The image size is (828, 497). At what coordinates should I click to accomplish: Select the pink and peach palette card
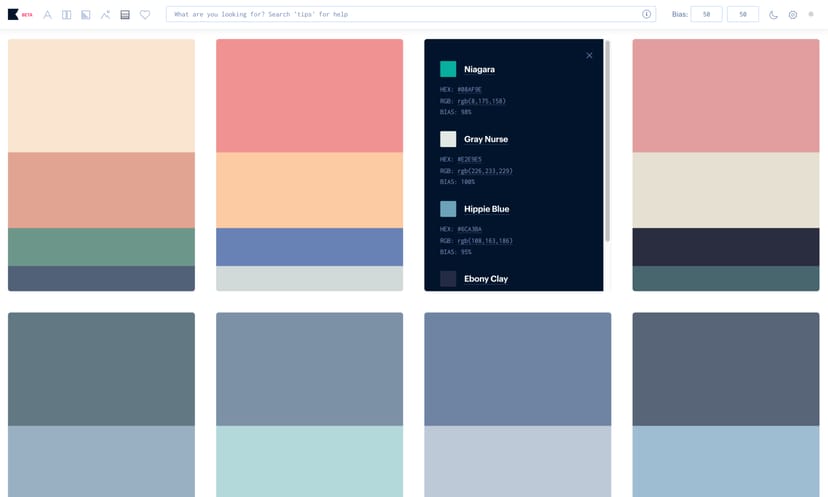309,165
